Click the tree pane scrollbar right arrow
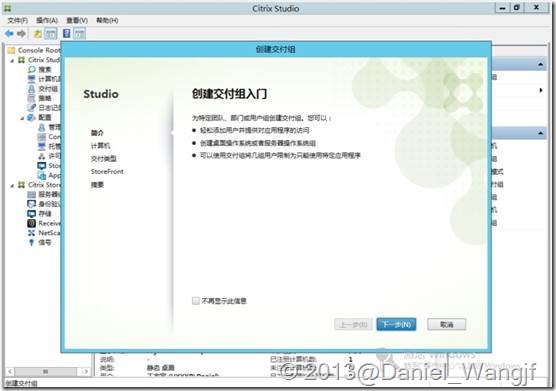 click(85, 372)
